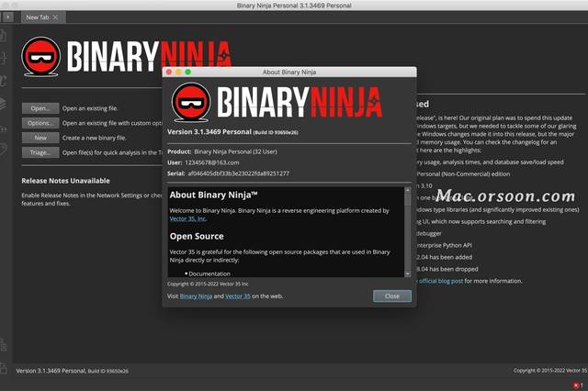Image resolution: width=588 pixels, height=391 pixels.
Task: Select the New Tab tab
Action: click(43, 17)
